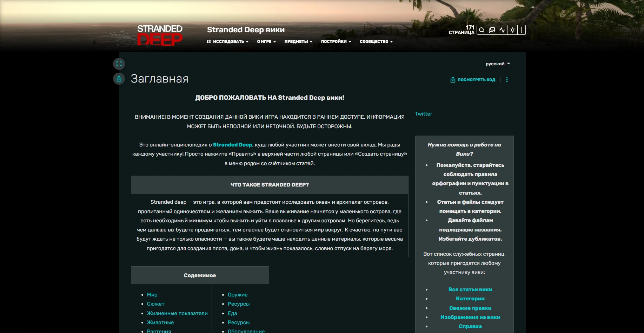Open page actions three-dot menu

point(507,80)
